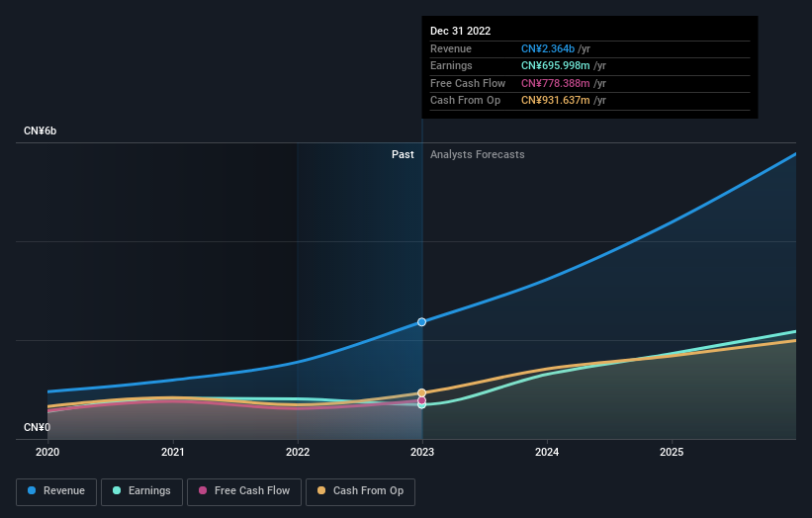The height and width of the screenshot is (518, 812).
Task: Click the Free Cash Flow label in tooltip
Action: [468, 83]
